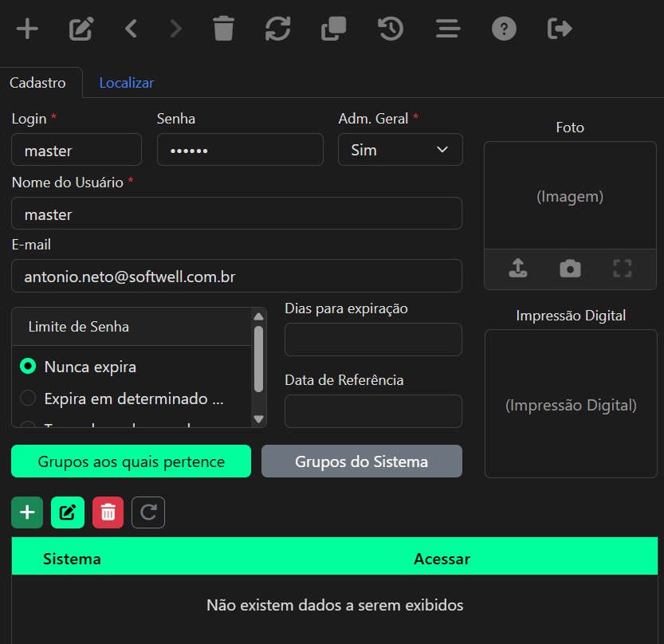Click the Limite de Senha scrollbar down arrow
Viewport: 664px width, 644px height.
[259, 419]
